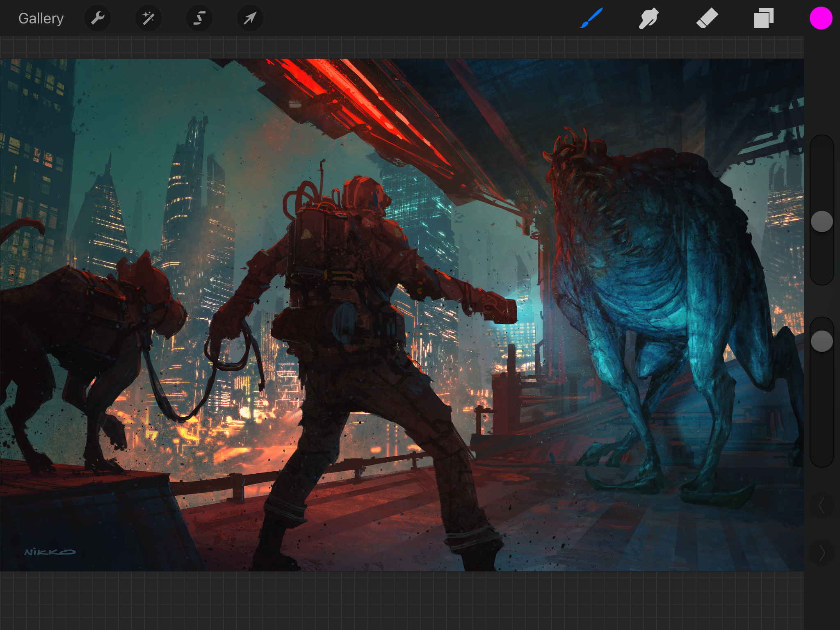Click the brush size slider handle
Screen dimensions: 840x630
coord(822,222)
